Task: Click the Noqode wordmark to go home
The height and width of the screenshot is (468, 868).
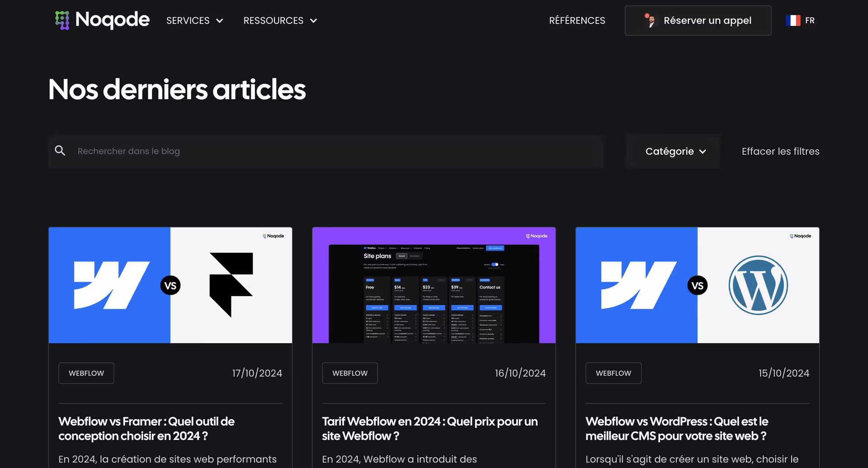Action: click(112, 19)
